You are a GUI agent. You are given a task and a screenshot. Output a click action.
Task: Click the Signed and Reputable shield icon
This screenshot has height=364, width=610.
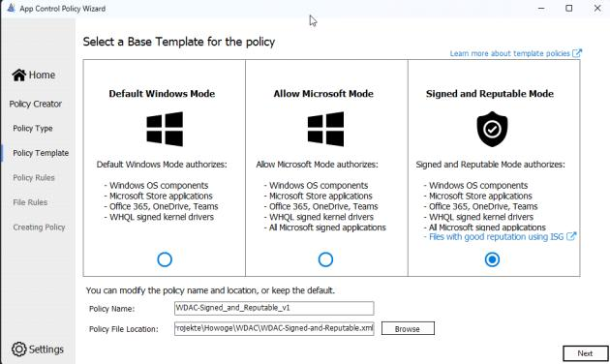click(x=492, y=129)
